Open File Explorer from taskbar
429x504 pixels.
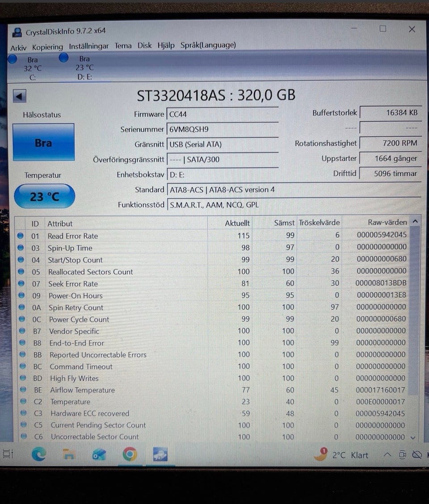pyautogui.click(x=68, y=454)
